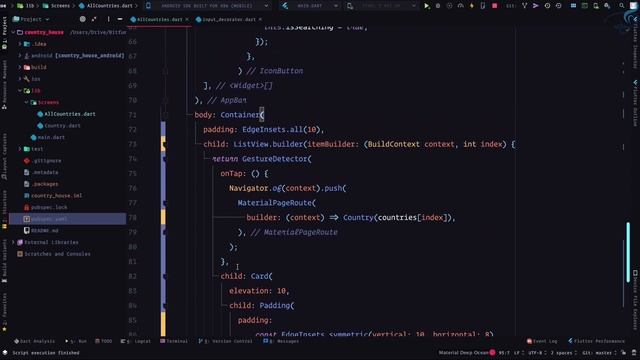The height and width of the screenshot is (360, 640).
Task: Open the Run tool window tab
Action: point(76,341)
